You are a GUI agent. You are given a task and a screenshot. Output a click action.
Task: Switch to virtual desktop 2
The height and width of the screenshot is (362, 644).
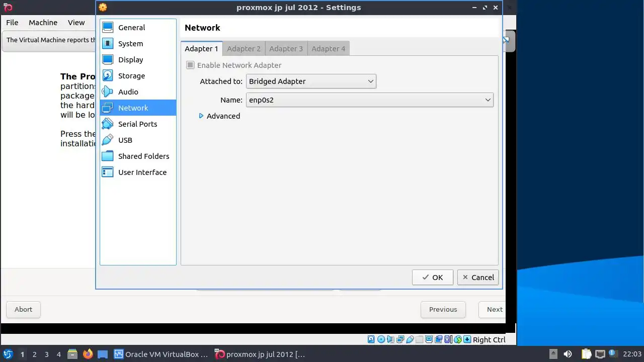coord(34,354)
